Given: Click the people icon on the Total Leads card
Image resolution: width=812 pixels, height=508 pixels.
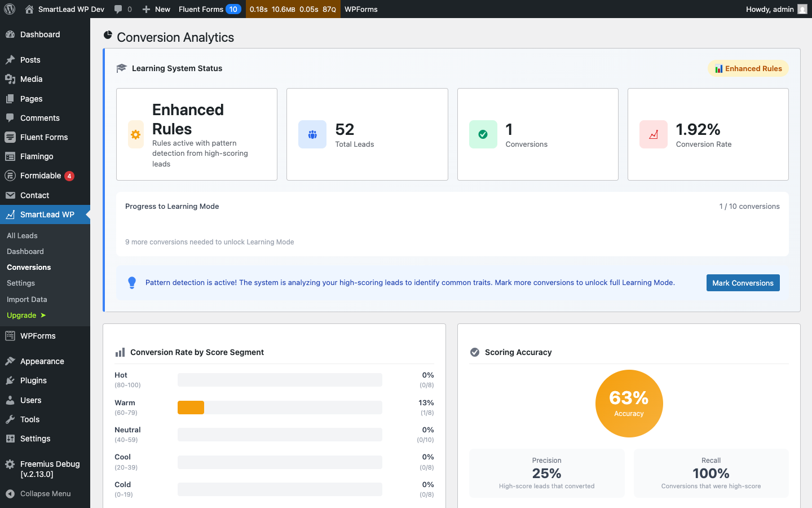Looking at the screenshot, I should click(312, 134).
